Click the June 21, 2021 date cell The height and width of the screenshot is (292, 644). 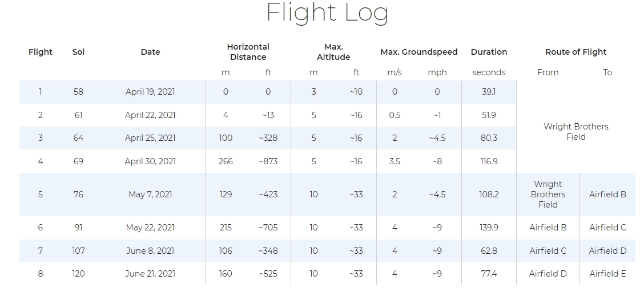[150, 274]
